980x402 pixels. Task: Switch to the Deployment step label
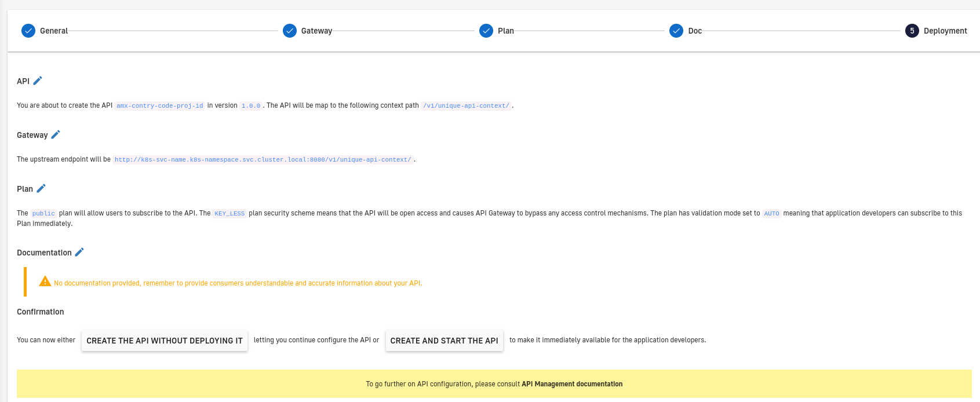(945, 31)
